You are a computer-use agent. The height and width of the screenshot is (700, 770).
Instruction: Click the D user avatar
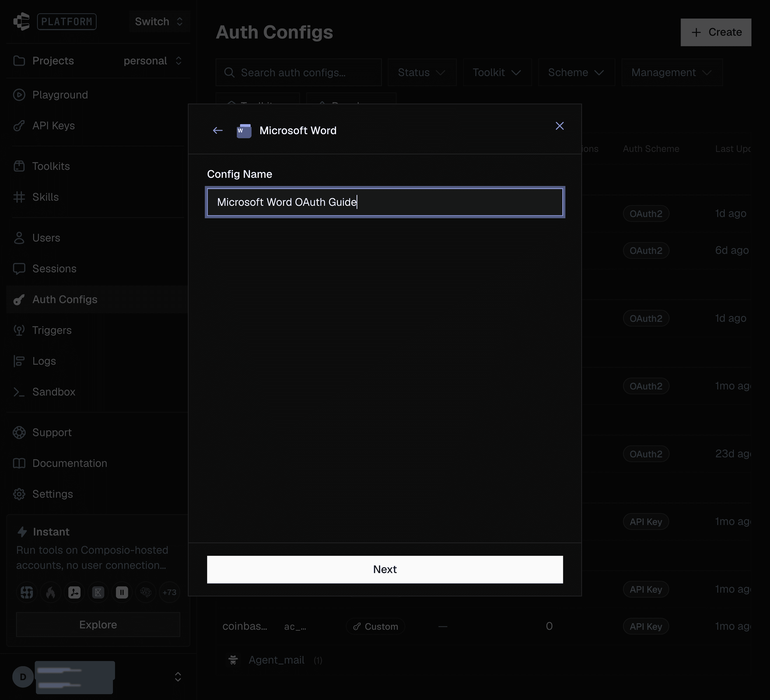23,677
